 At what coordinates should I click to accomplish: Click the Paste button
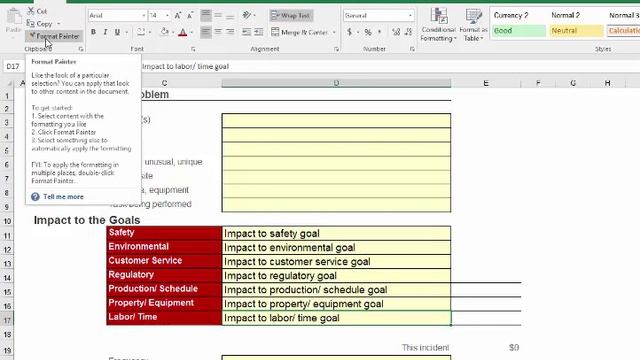pos(13,20)
